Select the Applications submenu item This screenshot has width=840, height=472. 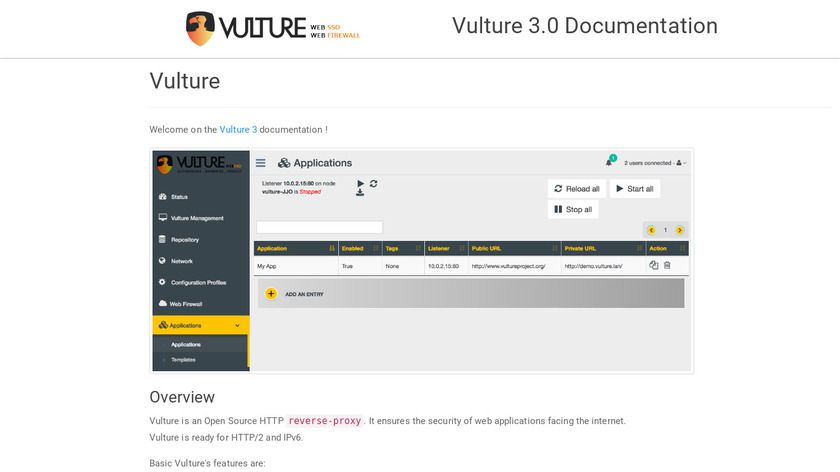[x=186, y=344]
